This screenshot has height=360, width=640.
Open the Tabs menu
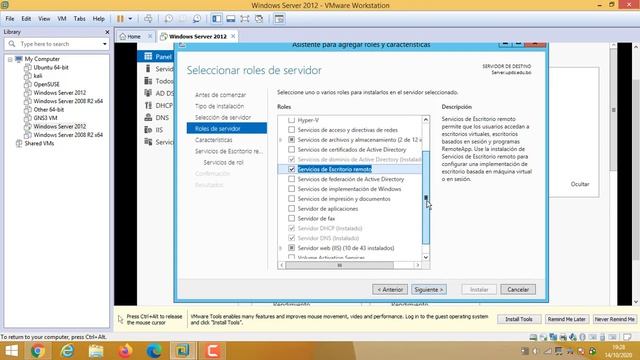(79, 19)
